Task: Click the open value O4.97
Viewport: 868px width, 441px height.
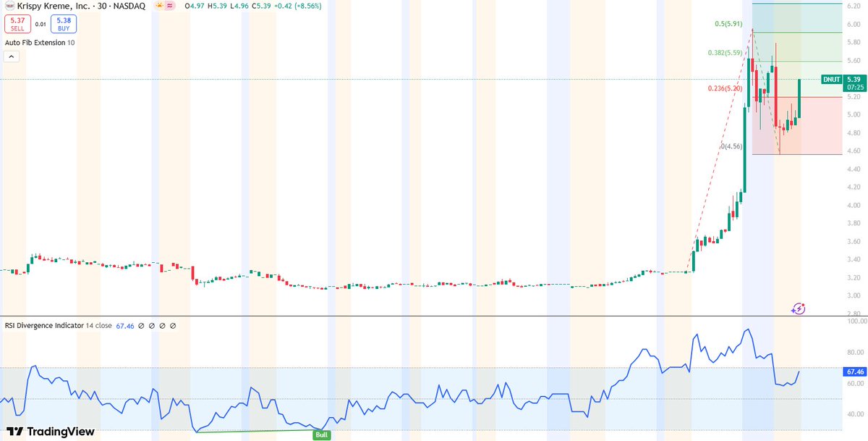Action: [196, 5]
